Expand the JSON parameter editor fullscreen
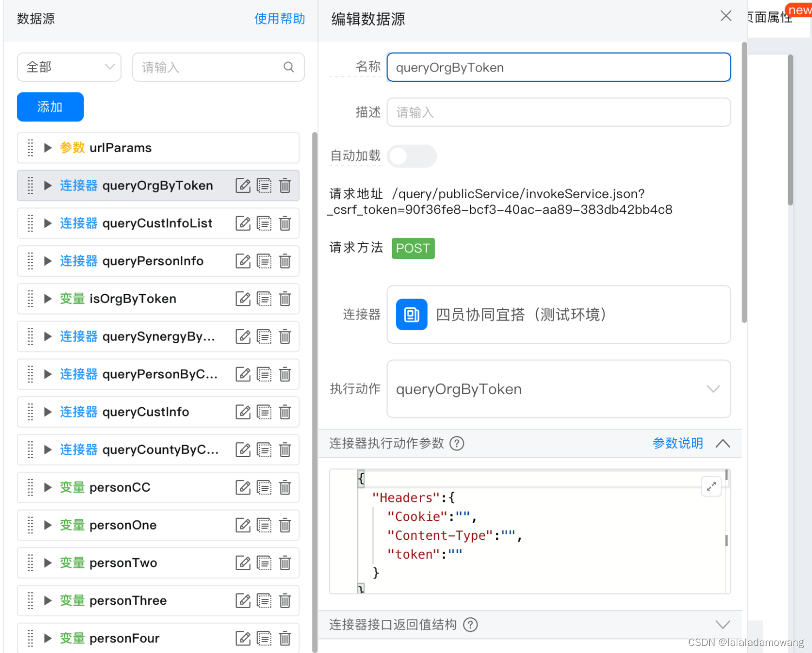The width and height of the screenshot is (812, 653). tap(711, 486)
